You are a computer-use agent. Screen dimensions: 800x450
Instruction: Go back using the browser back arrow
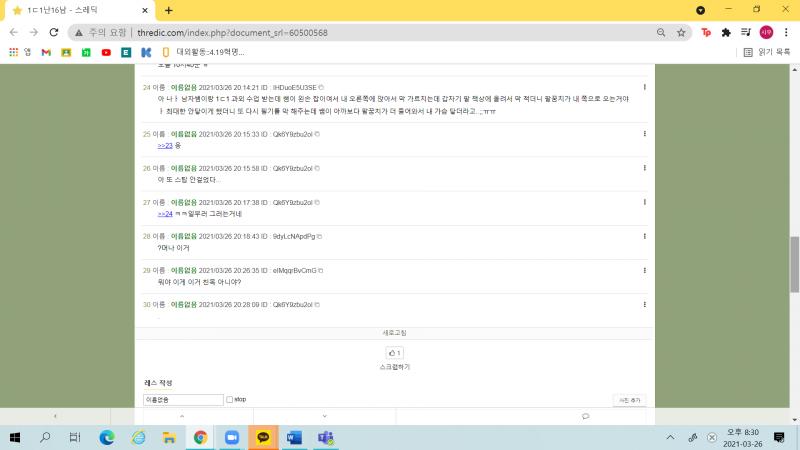(x=14, y=32)
